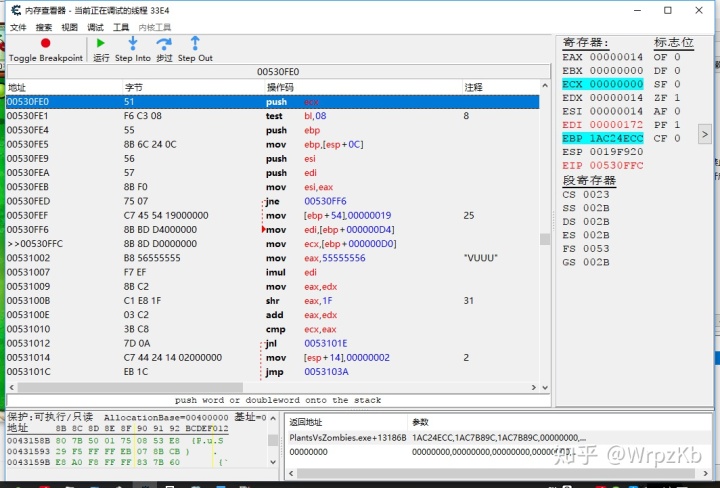
Task: Select row 0053100B shr eax,1F
Action: [x=273, y=301]
